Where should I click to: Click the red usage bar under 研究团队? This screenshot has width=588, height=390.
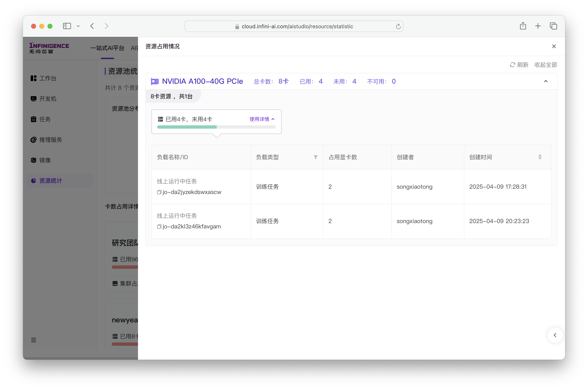[x=125, y=267]
